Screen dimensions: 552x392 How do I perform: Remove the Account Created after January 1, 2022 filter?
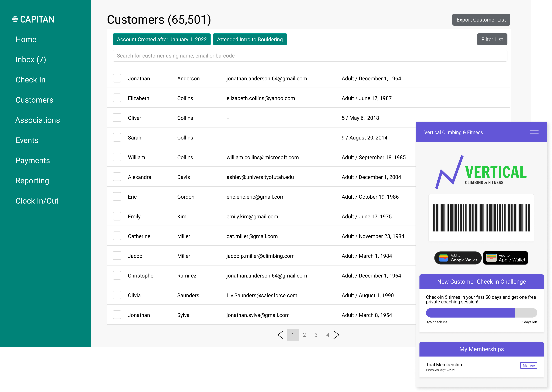tap(162, 39)
